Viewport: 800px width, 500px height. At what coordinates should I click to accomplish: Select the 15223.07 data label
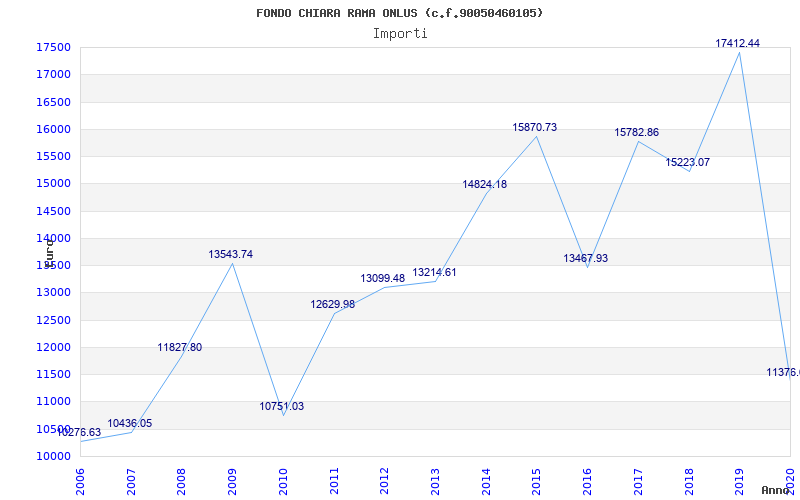(x=688, y=163)
